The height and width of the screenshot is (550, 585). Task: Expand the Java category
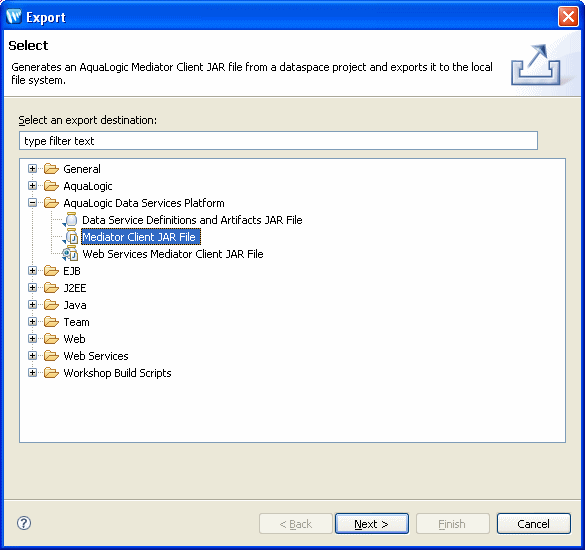pos(32,304)
